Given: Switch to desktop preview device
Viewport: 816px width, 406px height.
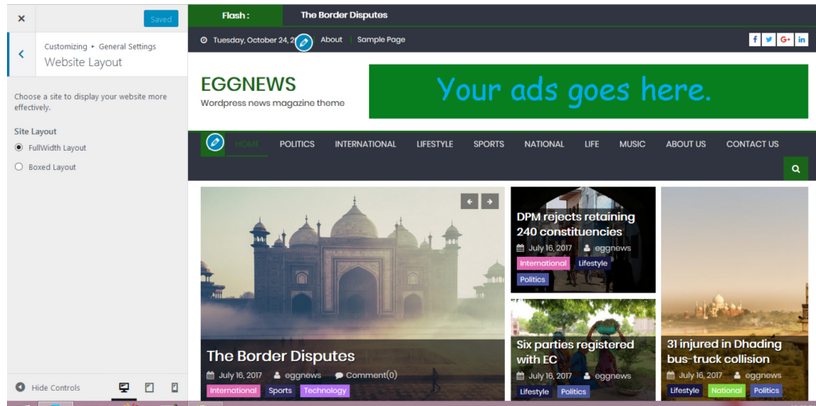Looking at the screenshot, I should click(x=124, y=388).
